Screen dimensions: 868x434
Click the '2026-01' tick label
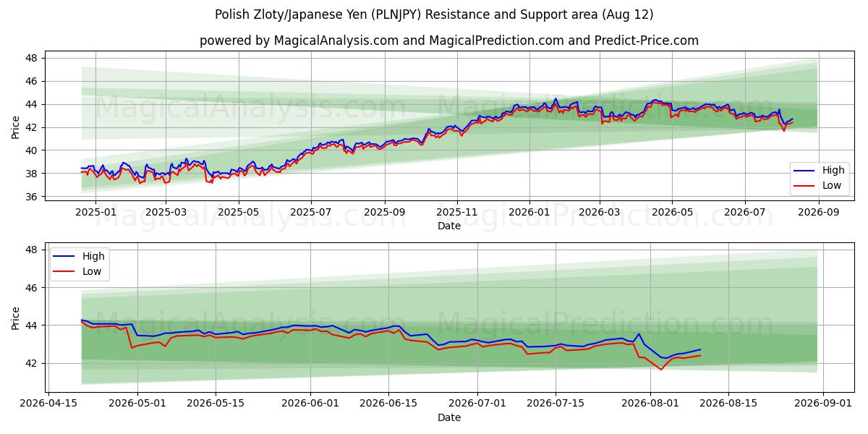tap(529, 213)
